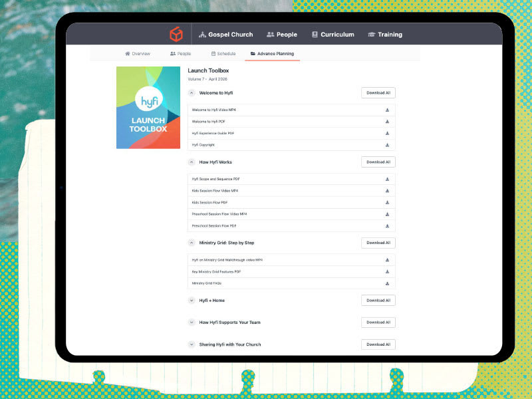Image resolution: width=532 pixels, height=399 pixels.
Task: Download the Kids Session Flow Video MP4
Action: coord(387,191)
